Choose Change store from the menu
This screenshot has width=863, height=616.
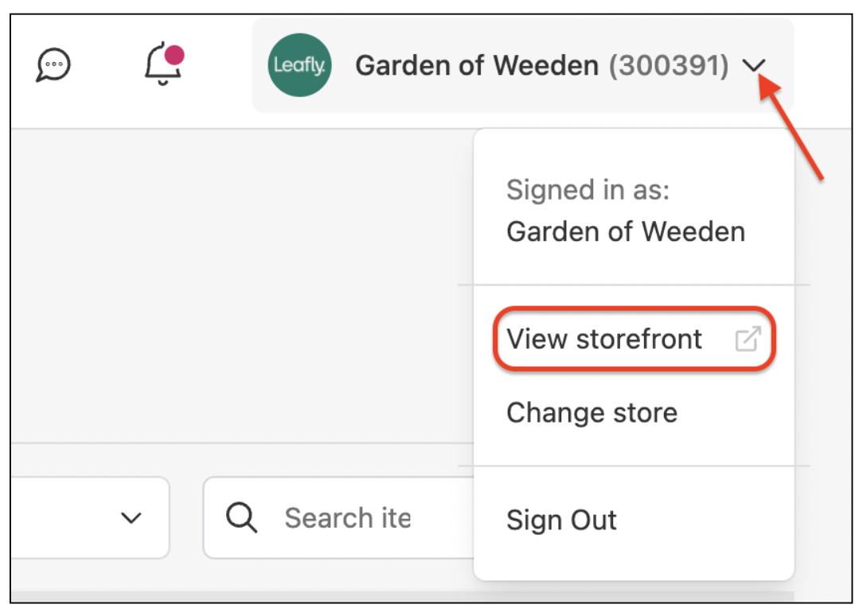[x=592, y=412]
